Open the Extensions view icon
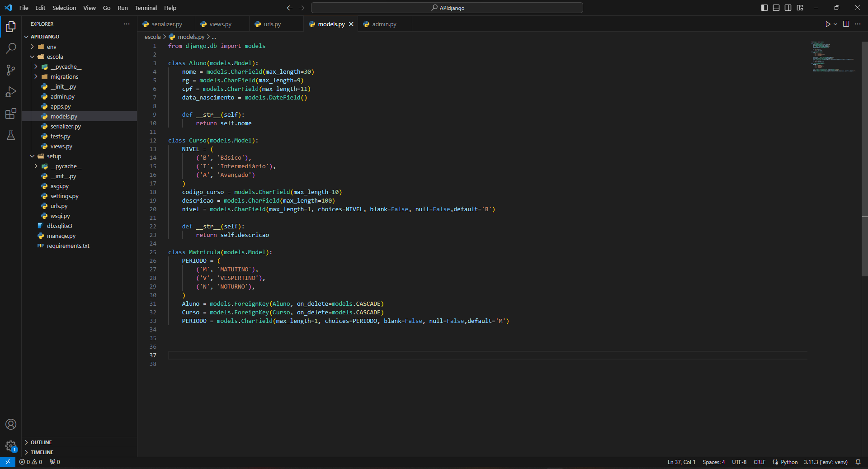This screenshot has height=469, width=868. coord(11,114)
